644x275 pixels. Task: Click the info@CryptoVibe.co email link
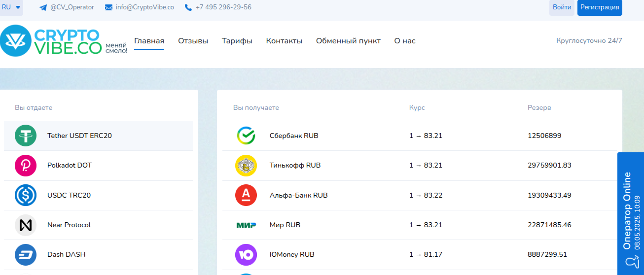[140, 7]
